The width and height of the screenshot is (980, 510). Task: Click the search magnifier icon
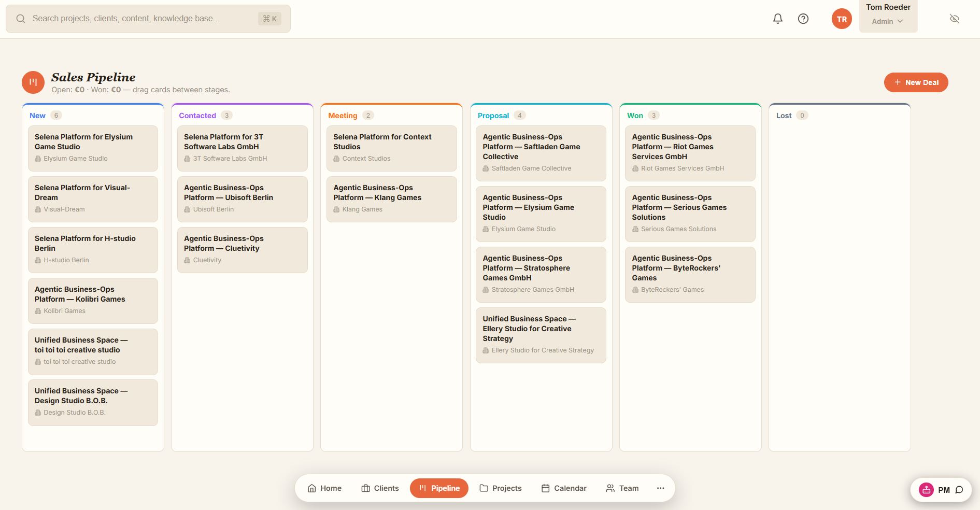click(x=21, y=19)
